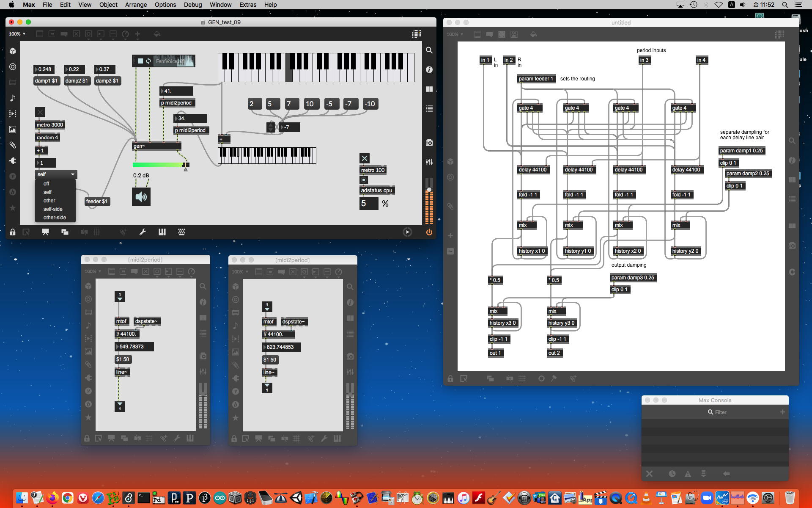The image size is (812, 508).
Task: Toggle the playlist loop button
Action: (148, 61)
